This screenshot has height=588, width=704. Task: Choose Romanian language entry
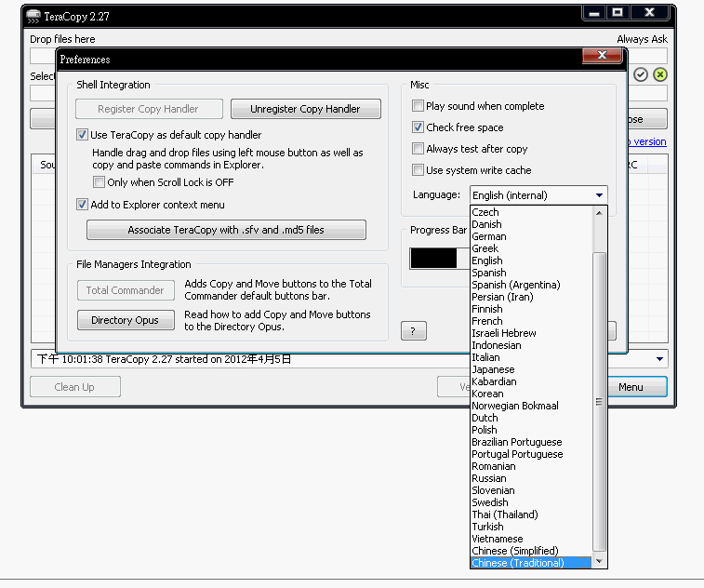531,467
